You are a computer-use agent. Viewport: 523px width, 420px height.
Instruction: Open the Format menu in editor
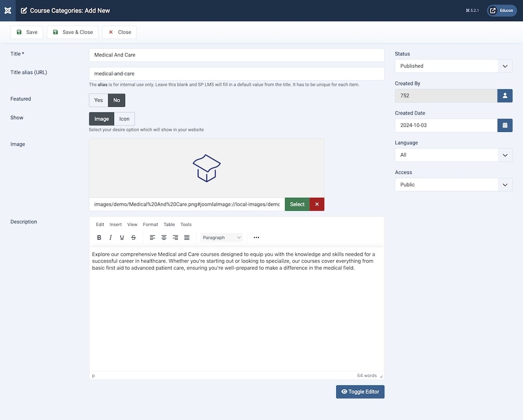150,224
